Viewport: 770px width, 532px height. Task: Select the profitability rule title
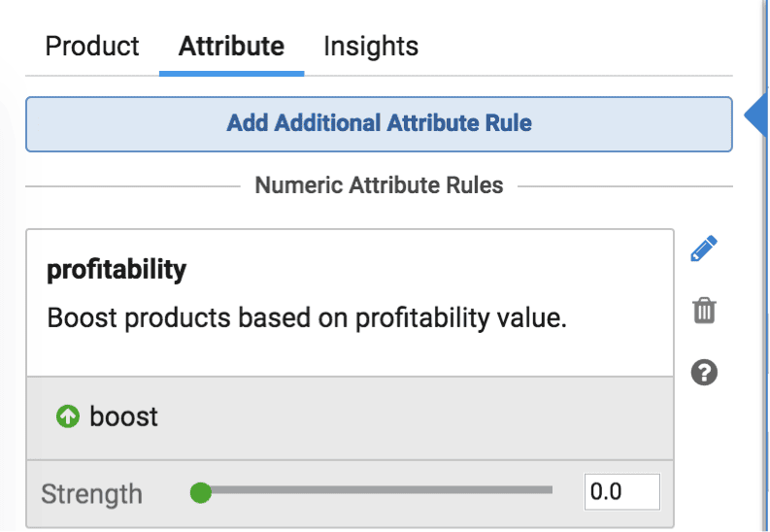117,270
